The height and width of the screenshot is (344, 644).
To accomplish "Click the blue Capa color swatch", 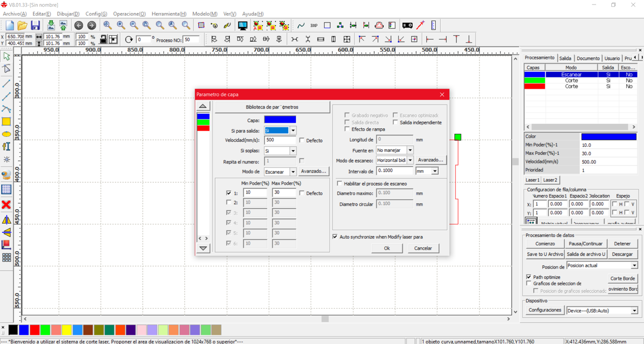I will click(x=280, y=120).
